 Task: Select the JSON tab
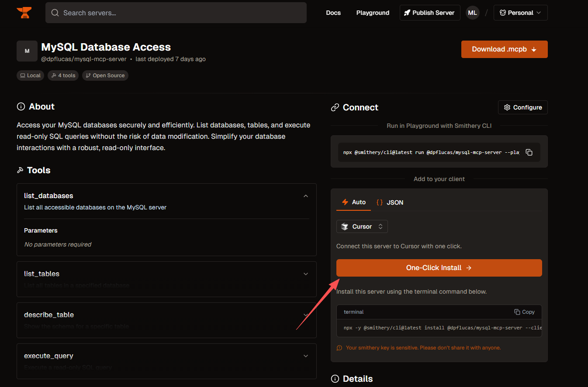click(x=390, y=202)
